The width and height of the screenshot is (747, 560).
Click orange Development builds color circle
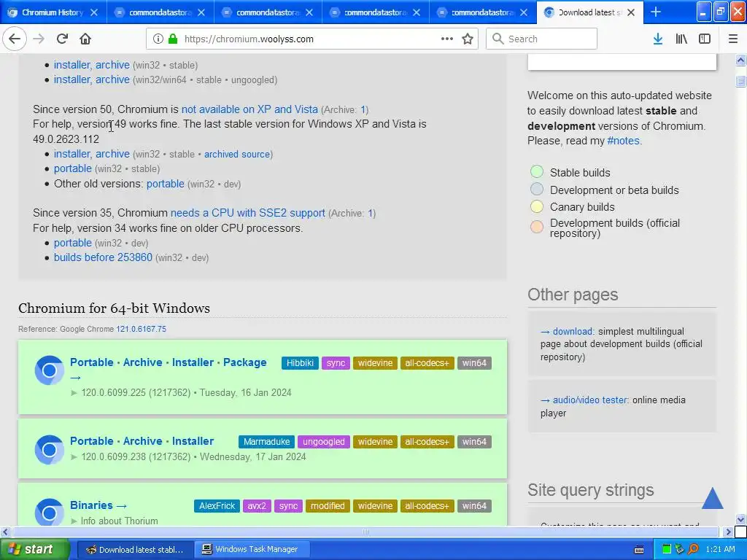tap(536, 227)
